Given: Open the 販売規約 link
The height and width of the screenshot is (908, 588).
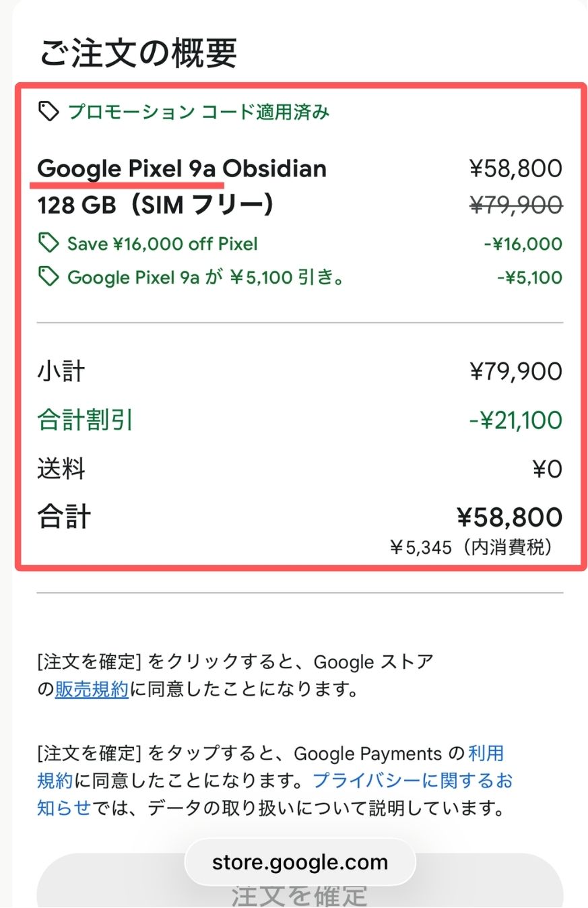Looking at the screenshot, I should [92, 690].
